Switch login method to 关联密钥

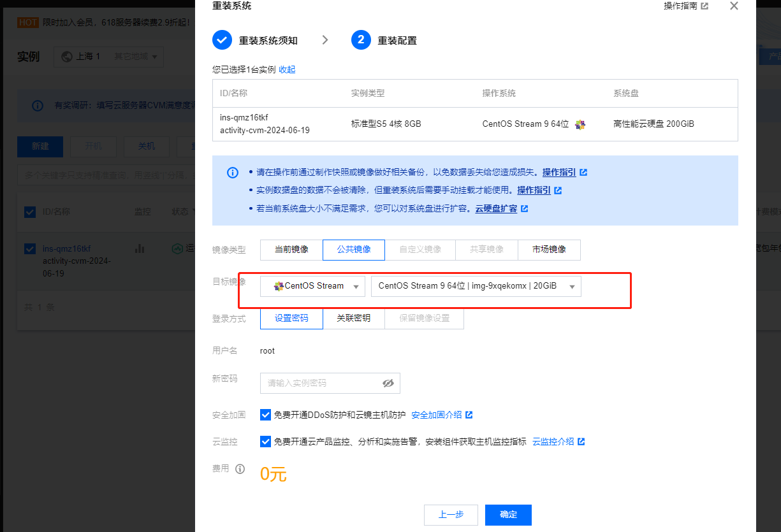point(353,318)
